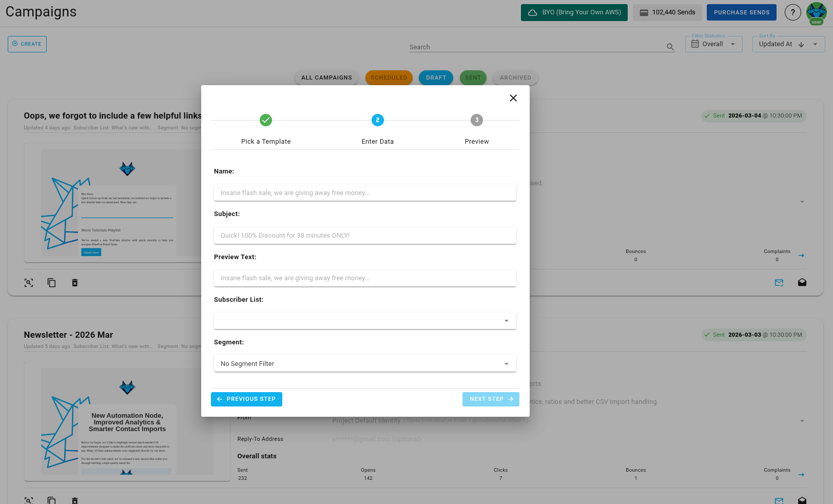Open the help question mark icon
Image resolution: width=833 pixels, height=504 pixels.
coord(792,12)
